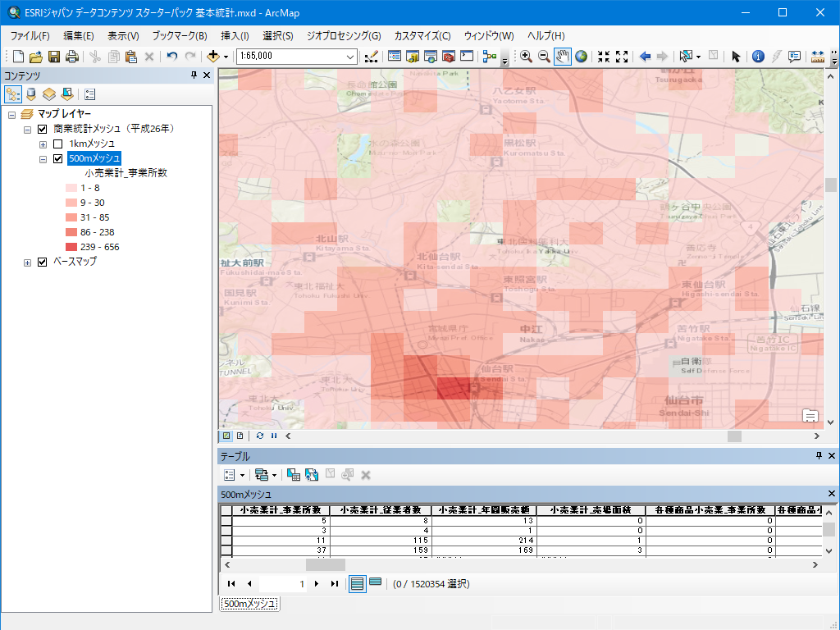Viewport: 840px width, 630px height.
Task: Open the map scale 1:65,000 dropdown
Action: pyautogui.click(x=349, y=57)
